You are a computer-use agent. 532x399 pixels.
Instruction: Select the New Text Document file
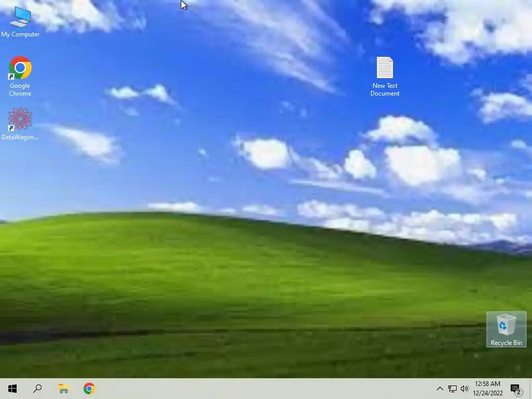pos(385,77)
